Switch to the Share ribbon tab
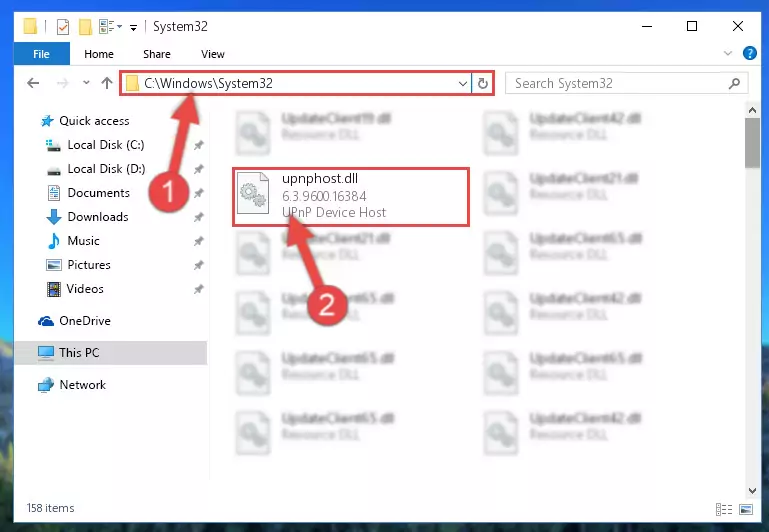This screenshot has height=532, width=769. (x=156, y=54)
